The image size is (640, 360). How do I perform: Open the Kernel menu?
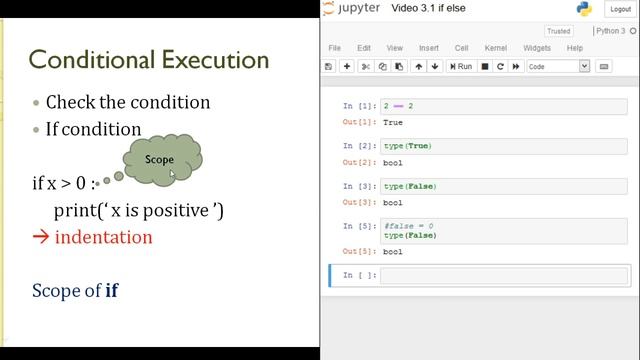click(496, 48)
